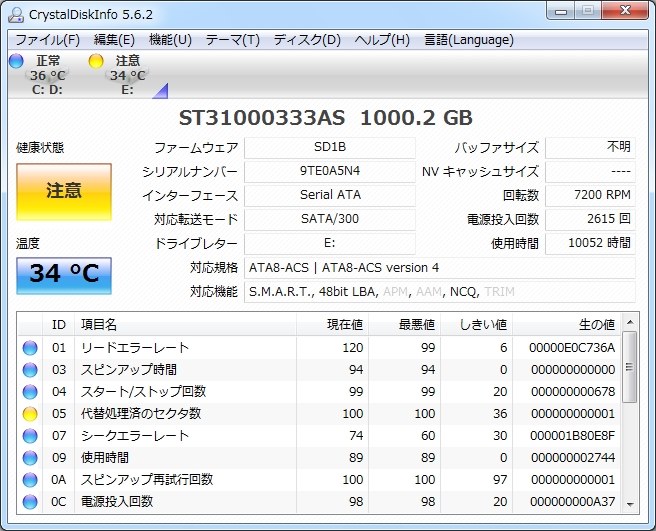Click the 項目名 column header

point(185,325)
